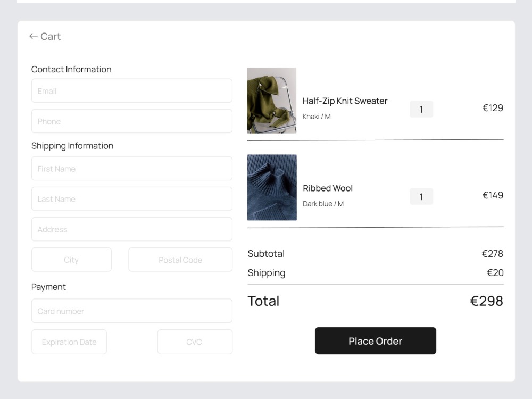
Task: Go back via the Cart link text
Action: (x=51, y=36)
